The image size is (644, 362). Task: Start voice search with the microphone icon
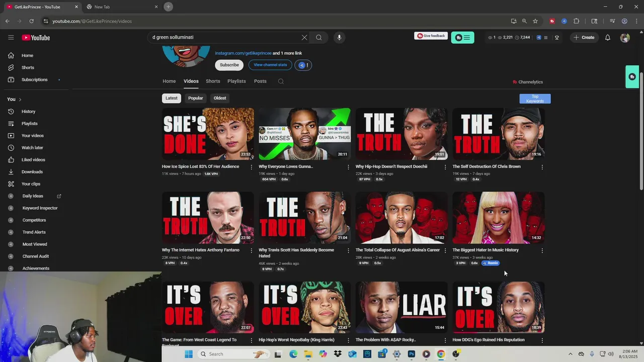(339, 37)
